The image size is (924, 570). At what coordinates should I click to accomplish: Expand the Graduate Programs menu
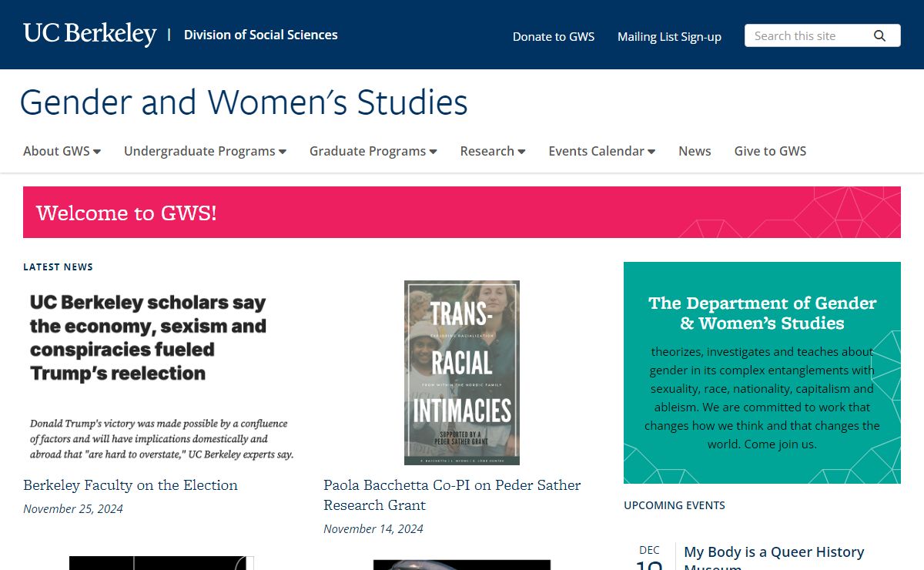point(373,151)
